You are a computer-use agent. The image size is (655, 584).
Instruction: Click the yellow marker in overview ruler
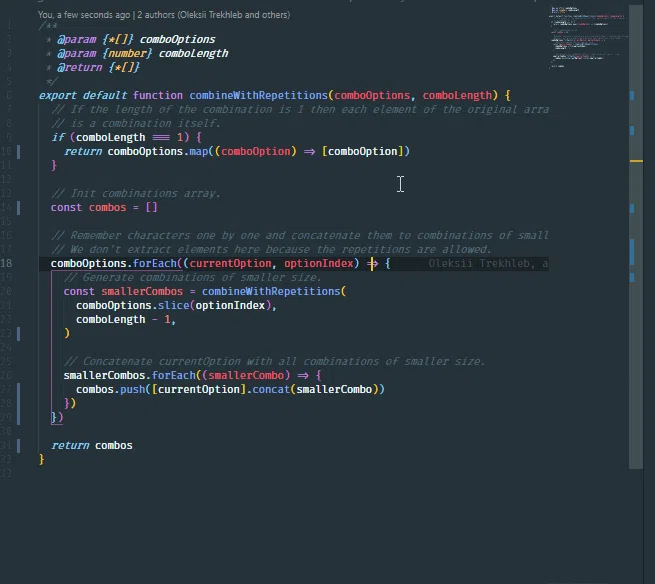[636, 161]
